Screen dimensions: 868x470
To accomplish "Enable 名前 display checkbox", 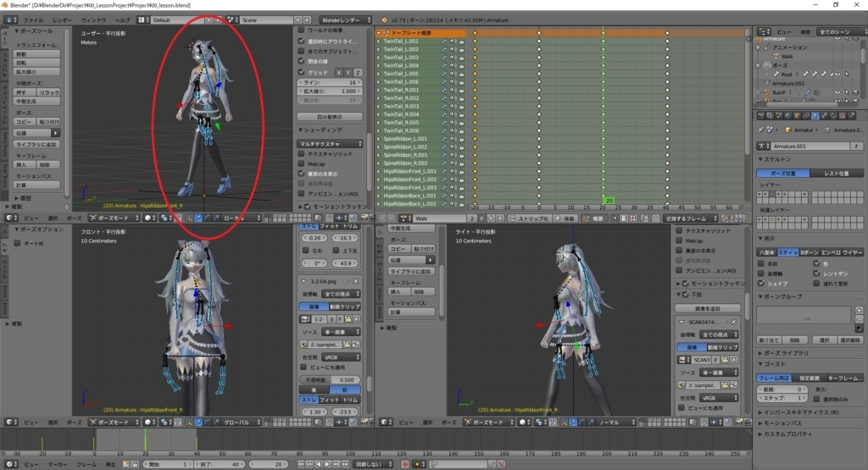I will point(761,263).
